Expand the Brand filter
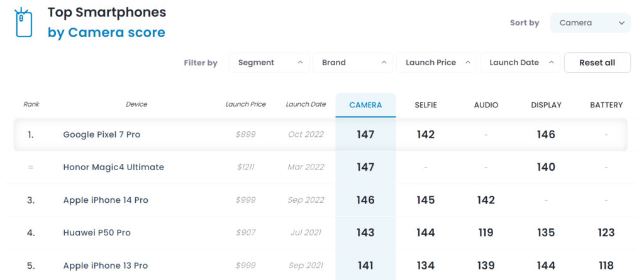This screenshot has width=644, height=280. tap(353, 63)
